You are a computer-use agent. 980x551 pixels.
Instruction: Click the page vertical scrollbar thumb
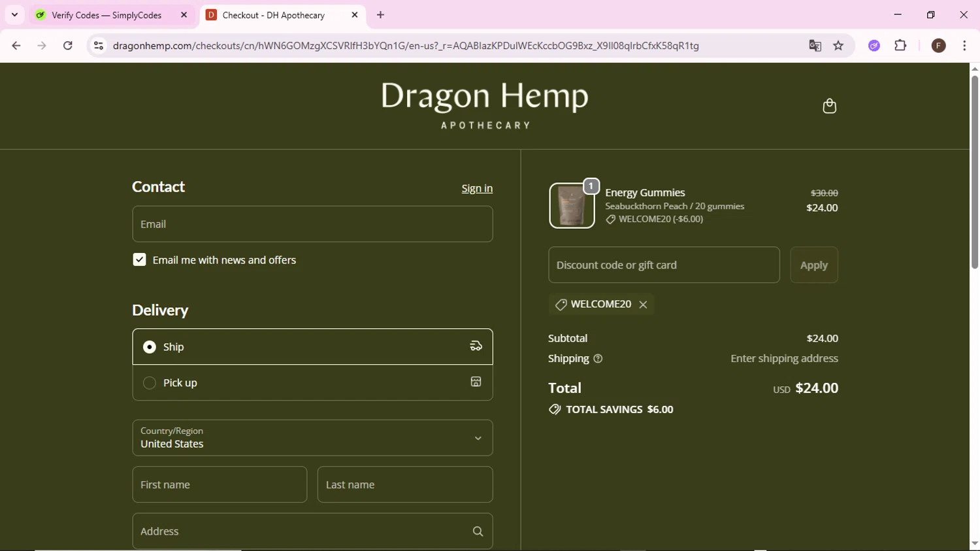[974, 171]
